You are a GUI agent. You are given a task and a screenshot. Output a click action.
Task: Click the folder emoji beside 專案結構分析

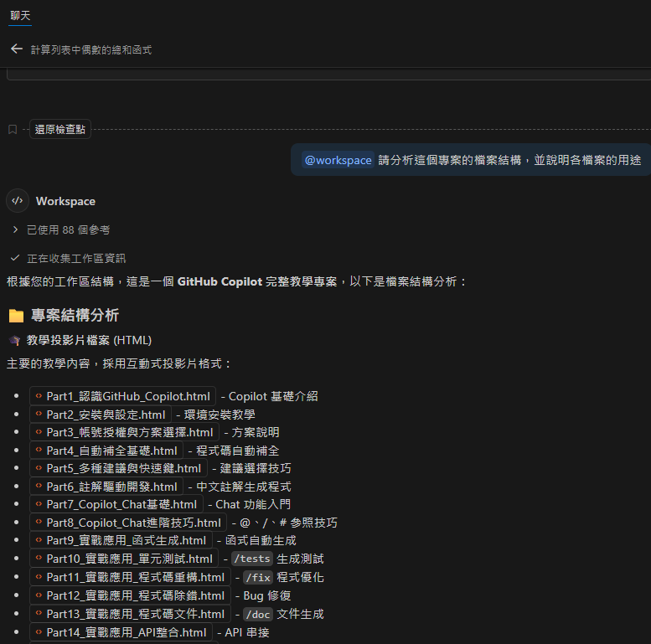coord(16,316)
